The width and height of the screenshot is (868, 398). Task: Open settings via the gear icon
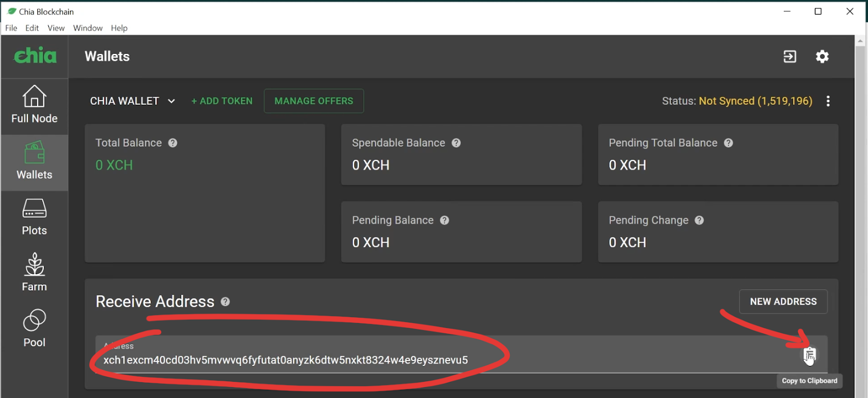coord(822,56)
